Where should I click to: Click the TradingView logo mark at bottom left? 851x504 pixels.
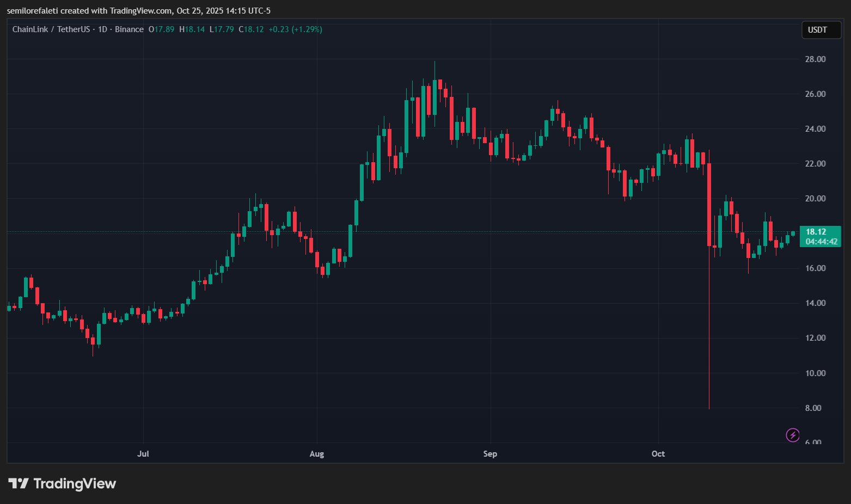point(18,483)
